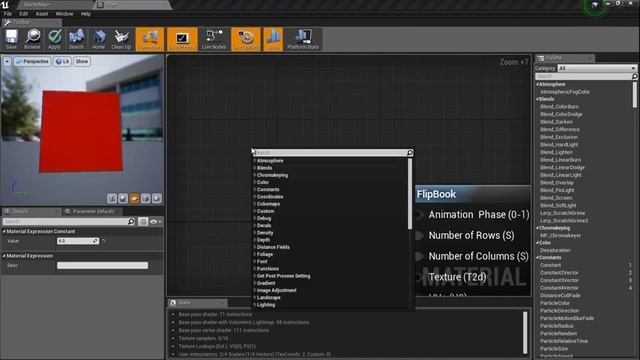The width and height of the screenshot is (640, 360).
Task: Toggle Live Nodes in the toolbar
Action: pos(214,39)
